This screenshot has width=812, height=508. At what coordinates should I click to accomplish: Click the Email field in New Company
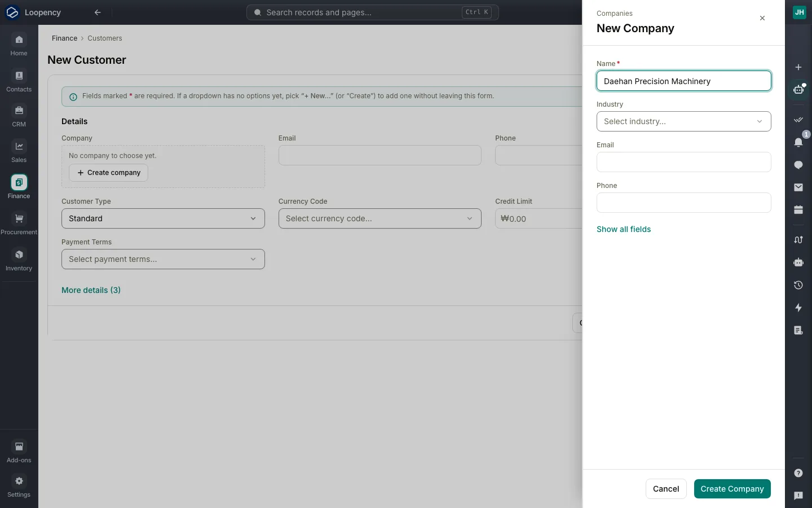tap(683, 162)
